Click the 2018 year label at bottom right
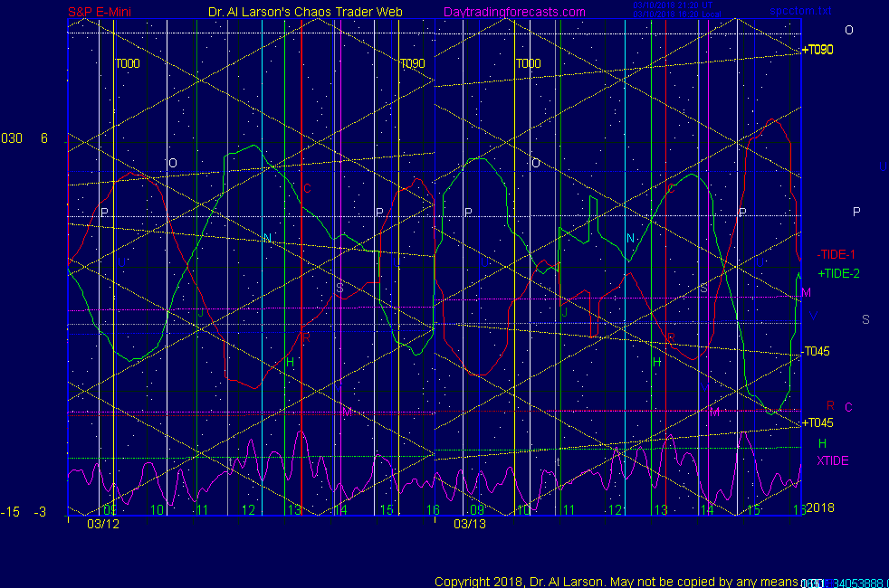The width and height of the screenshot is (889, 588). pos(820,508)
